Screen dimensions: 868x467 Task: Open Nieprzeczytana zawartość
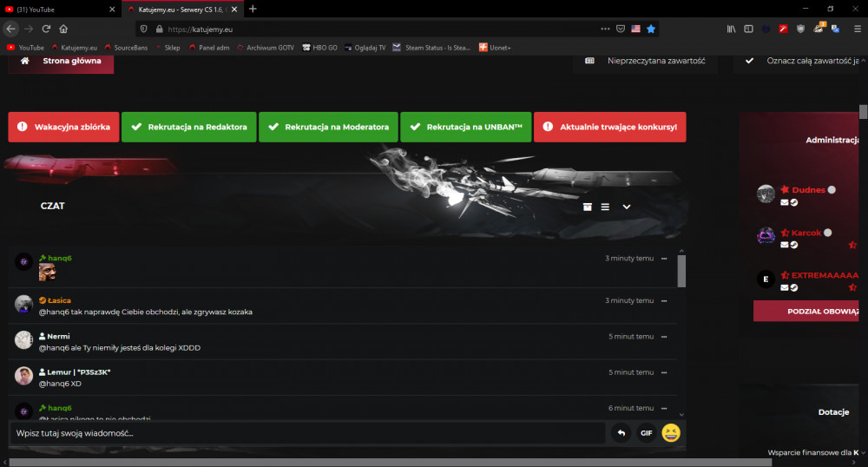coord(645,62)
